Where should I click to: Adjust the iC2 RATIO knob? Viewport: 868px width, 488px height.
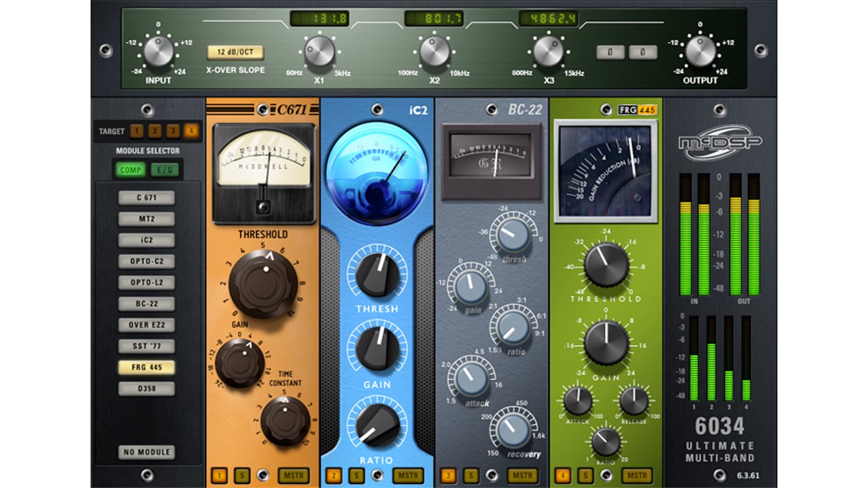click(377, 425)
